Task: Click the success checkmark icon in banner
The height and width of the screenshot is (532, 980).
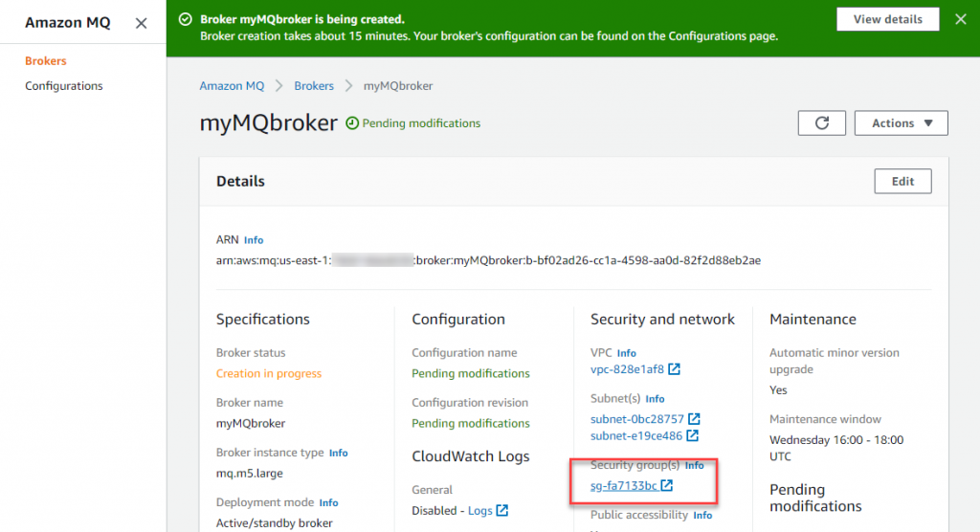Action: pyautogui.click(x=185, y=19)
